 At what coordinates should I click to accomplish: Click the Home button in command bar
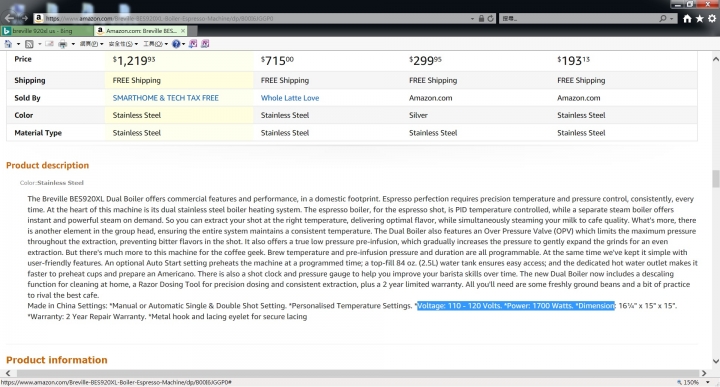(x=8, y=44)
